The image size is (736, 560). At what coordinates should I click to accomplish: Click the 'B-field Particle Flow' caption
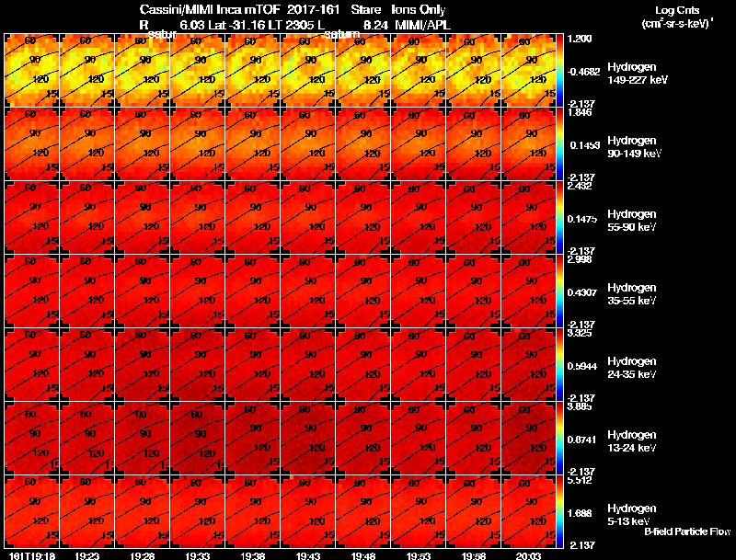687,531
